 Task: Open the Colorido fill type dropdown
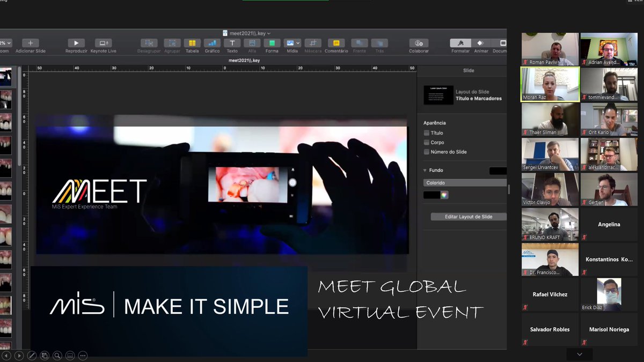click(x=465, y=183)
